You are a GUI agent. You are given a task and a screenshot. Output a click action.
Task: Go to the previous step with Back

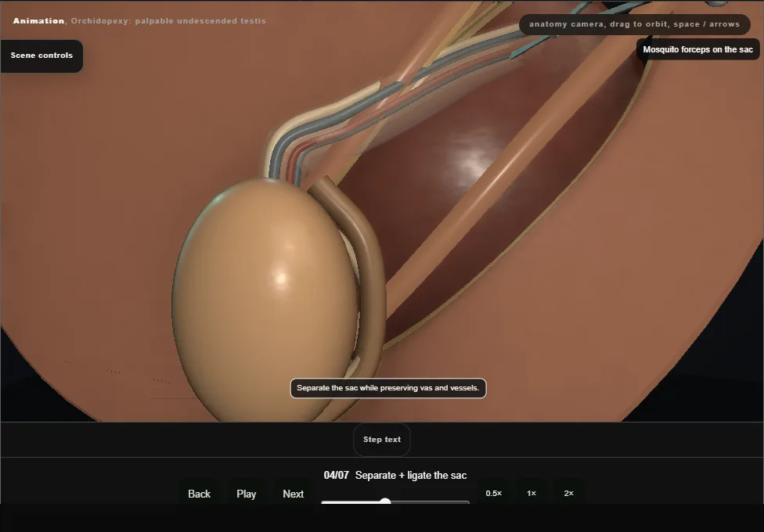pos(199,494)
